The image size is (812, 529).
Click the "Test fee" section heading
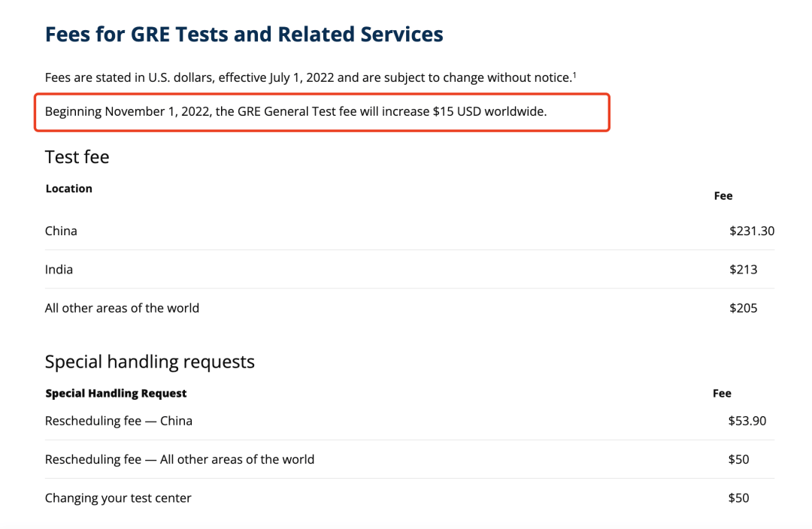click(77, 156)
